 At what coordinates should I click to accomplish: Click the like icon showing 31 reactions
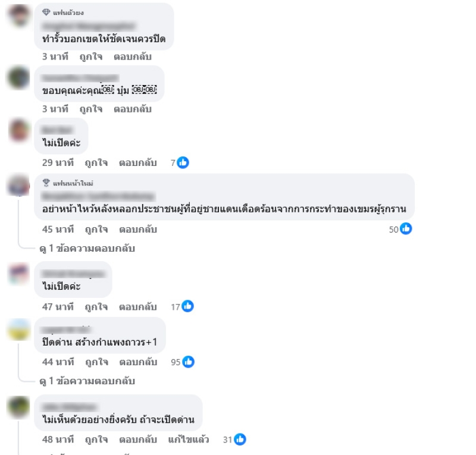pos(240,440)
